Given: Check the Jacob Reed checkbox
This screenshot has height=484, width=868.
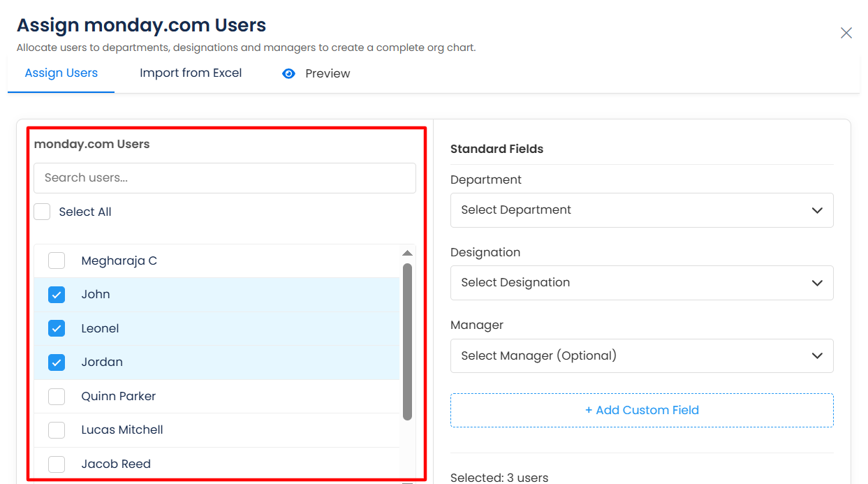Looking at the screenshot, I should (x=57, y=464).
